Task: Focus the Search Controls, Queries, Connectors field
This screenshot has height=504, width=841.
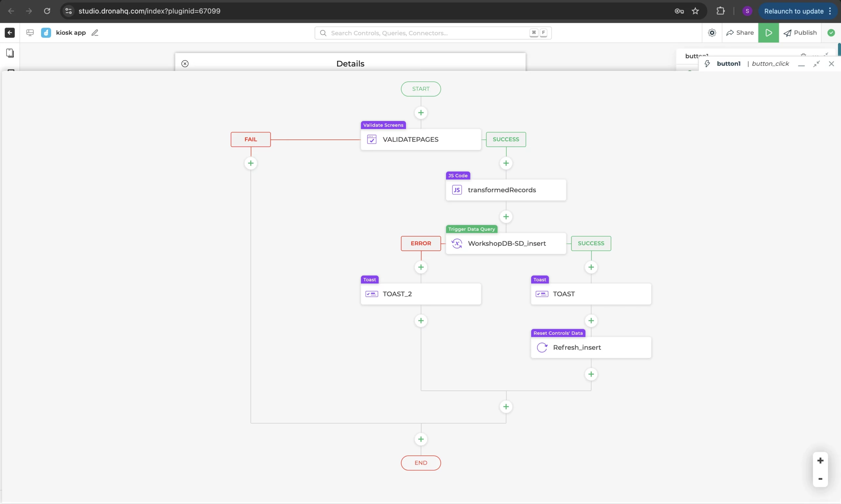Action: 428,33
